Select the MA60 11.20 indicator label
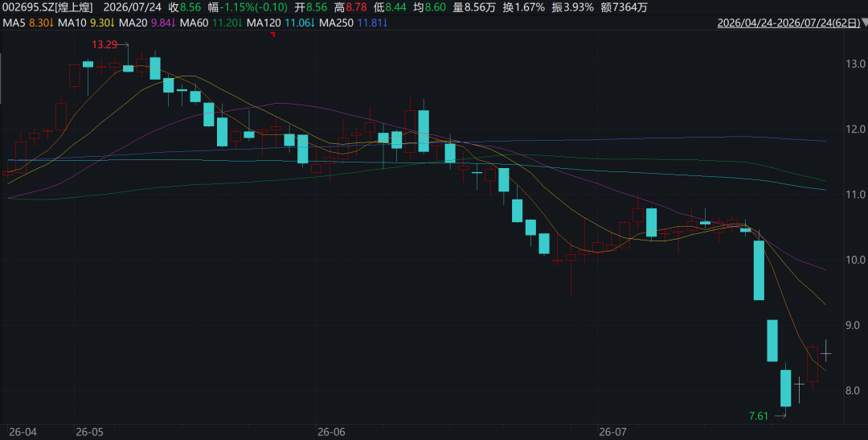This screenshot has width=868, height=440. coord(211,23)
